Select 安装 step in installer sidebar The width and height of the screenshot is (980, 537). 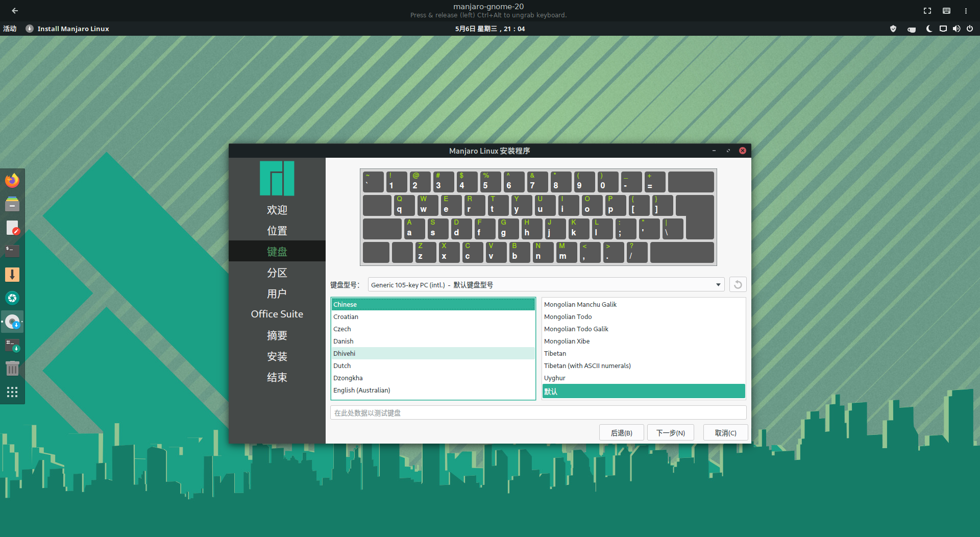click(x=277, y=356)
